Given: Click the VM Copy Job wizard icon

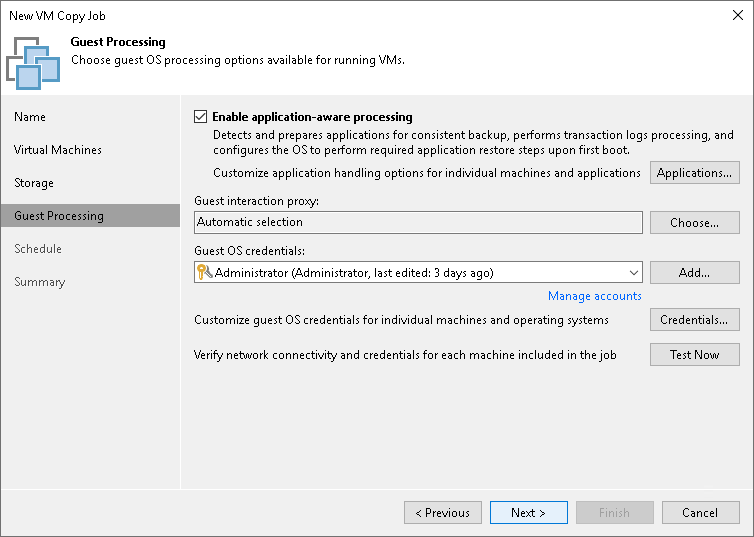Looking at the screenshot, I should [33, 63].
